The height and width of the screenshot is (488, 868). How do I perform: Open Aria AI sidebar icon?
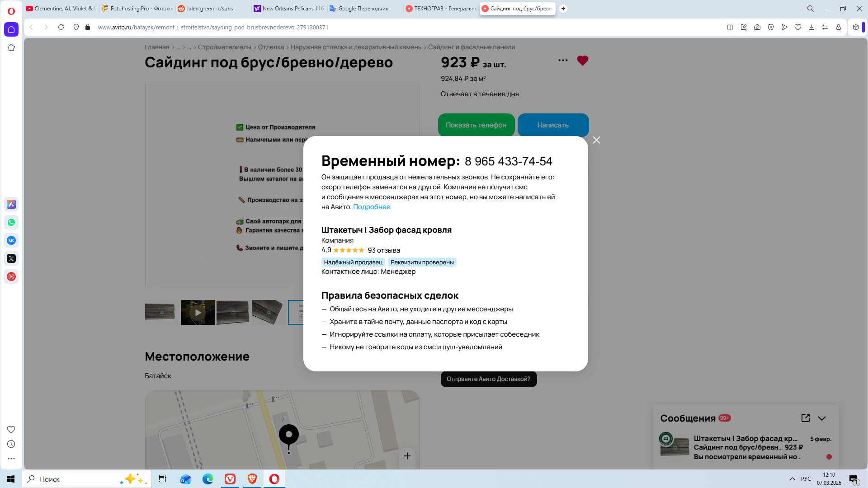point(11,204)
